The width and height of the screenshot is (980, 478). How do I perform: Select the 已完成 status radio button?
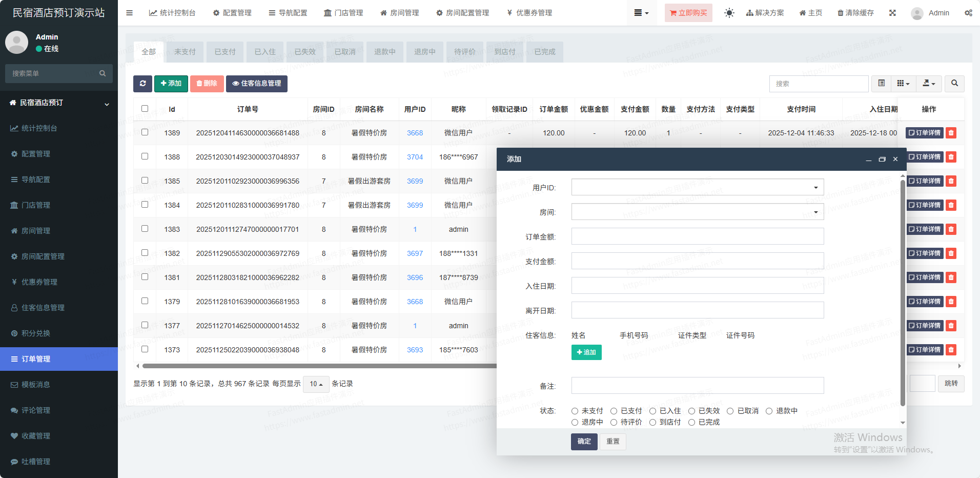691,422
